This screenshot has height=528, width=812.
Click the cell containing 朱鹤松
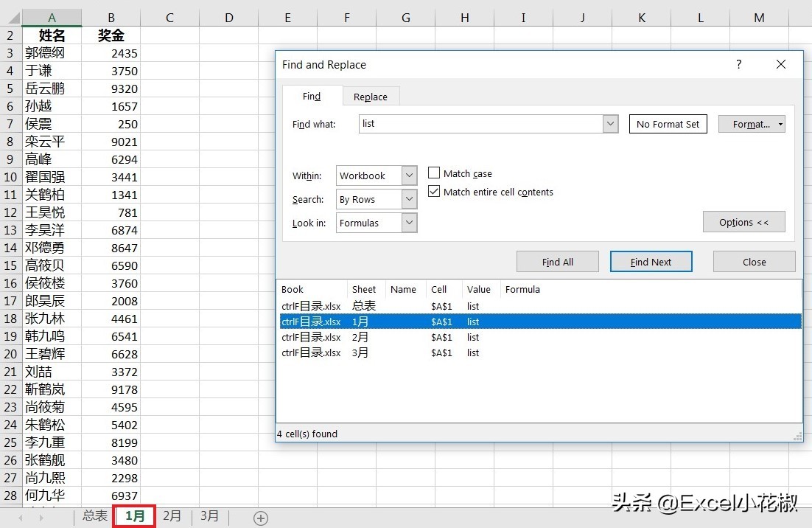click(52, 424)
